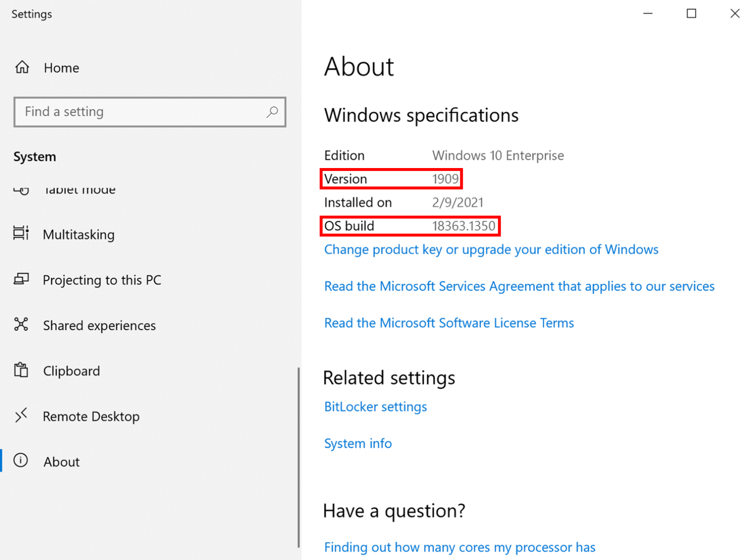The height and width of the screenshot is (560, 753).
Task: Open Change product key or upgrade link
Action: pos(491,249)
